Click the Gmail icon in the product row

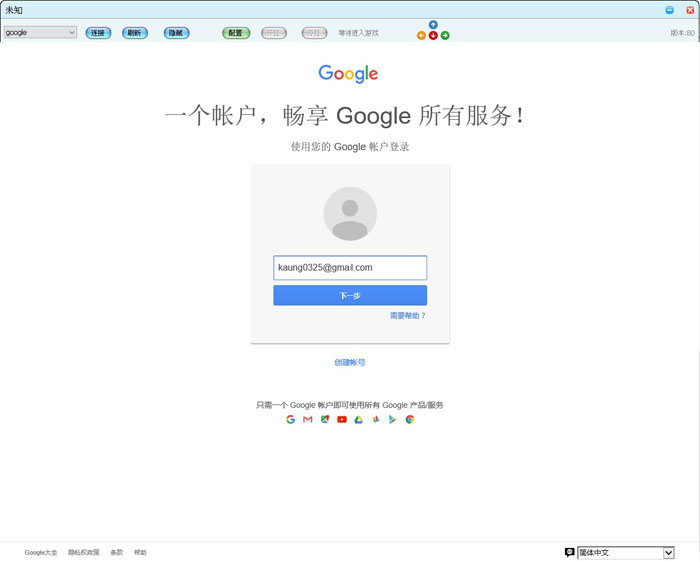point(308,419)
